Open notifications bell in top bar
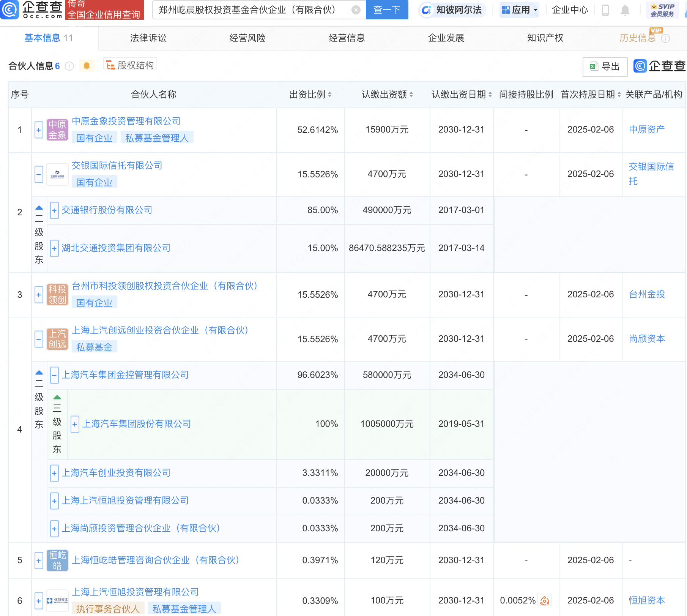 (x=625, y=10)
